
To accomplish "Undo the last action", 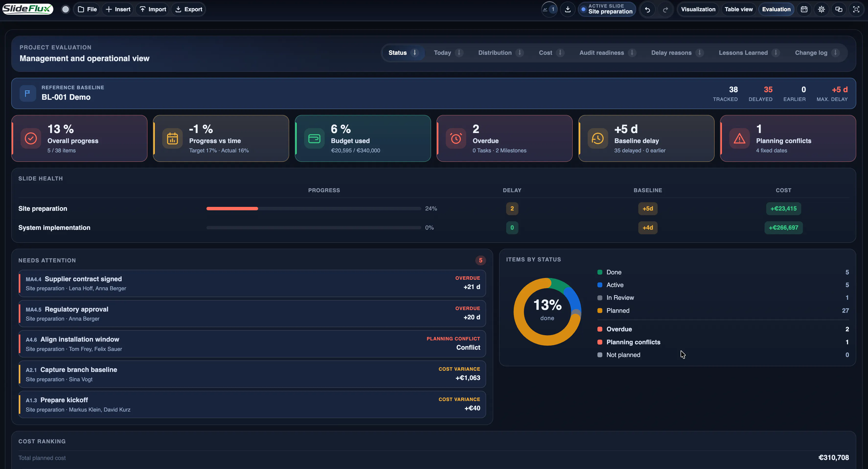I will (x=647, y=10).
